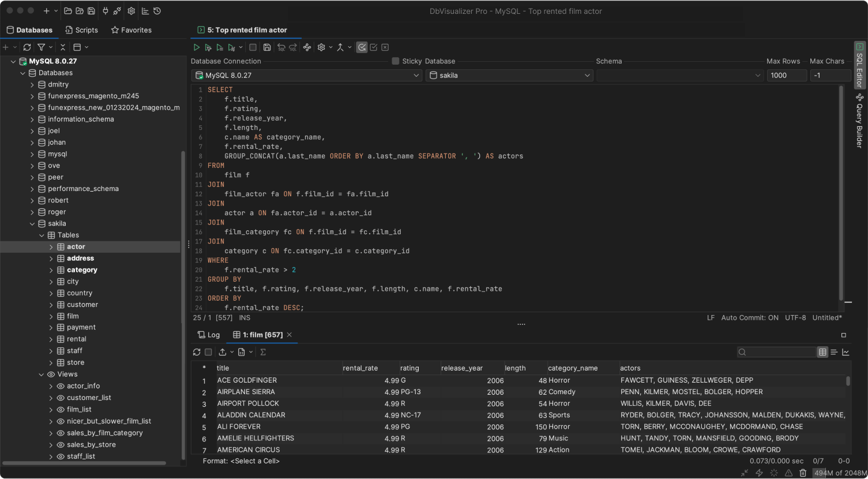Select the sales_by_store view
The height and width of the screenshot is (479, 868).
91,445
